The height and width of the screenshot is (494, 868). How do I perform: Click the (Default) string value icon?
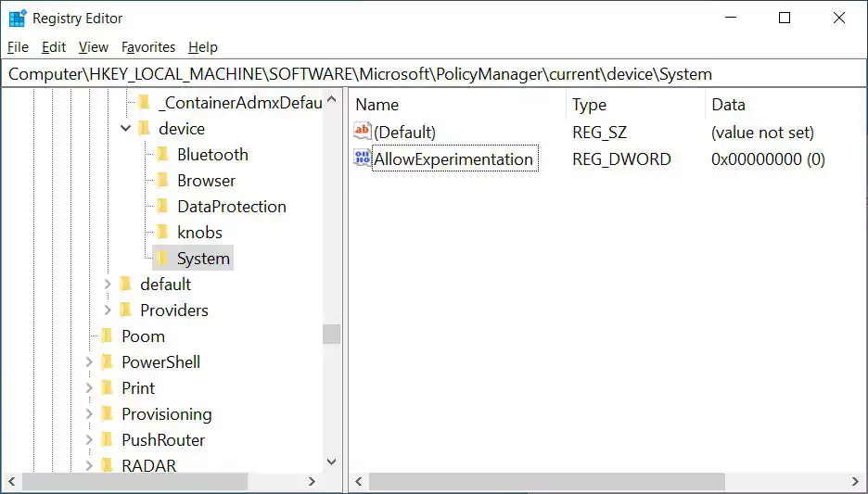point(362,132)
